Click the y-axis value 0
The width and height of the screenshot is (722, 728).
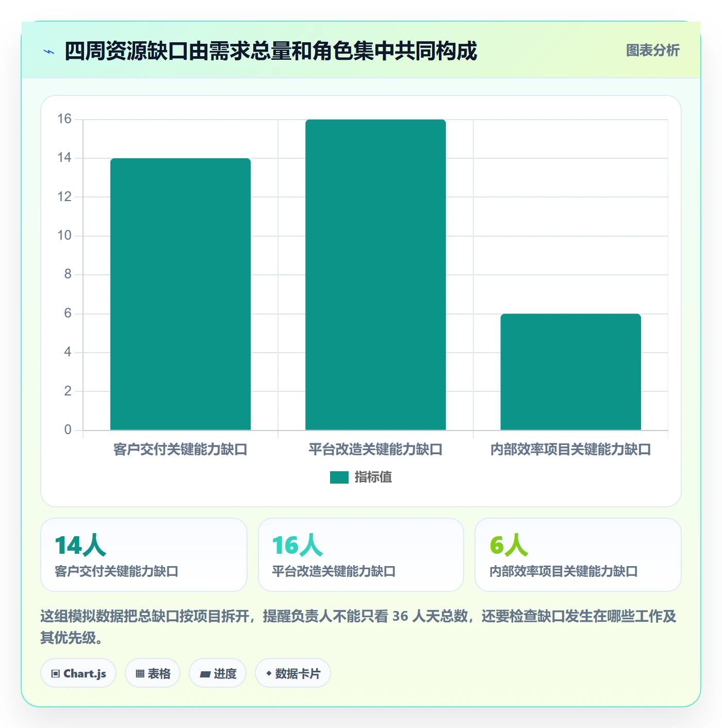click(68, 430)
